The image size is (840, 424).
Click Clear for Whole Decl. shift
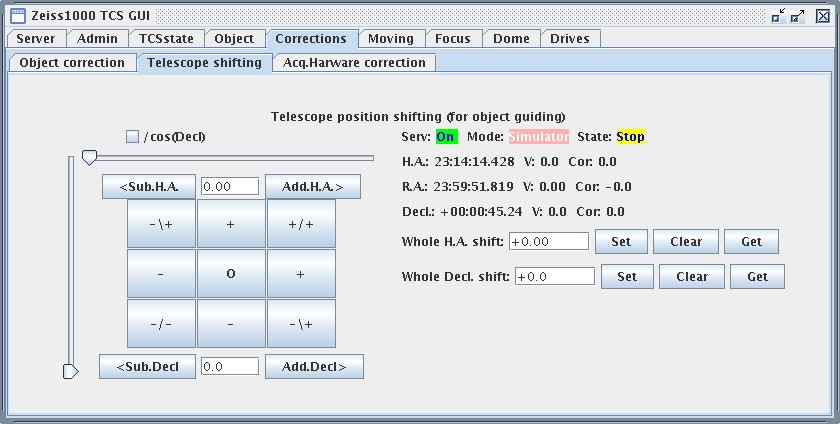[692, 277]
